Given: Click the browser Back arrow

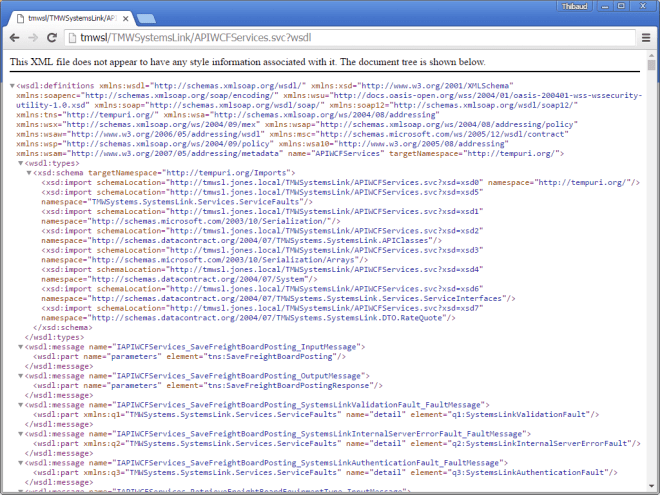Looking at the screenshot, I should (x=15, y=38).
